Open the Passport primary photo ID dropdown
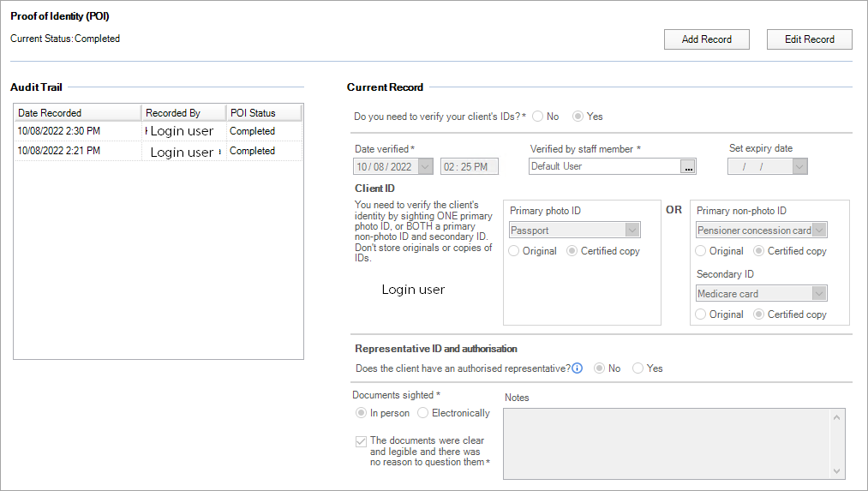This screenshot has height=491, width=868. 632,230
